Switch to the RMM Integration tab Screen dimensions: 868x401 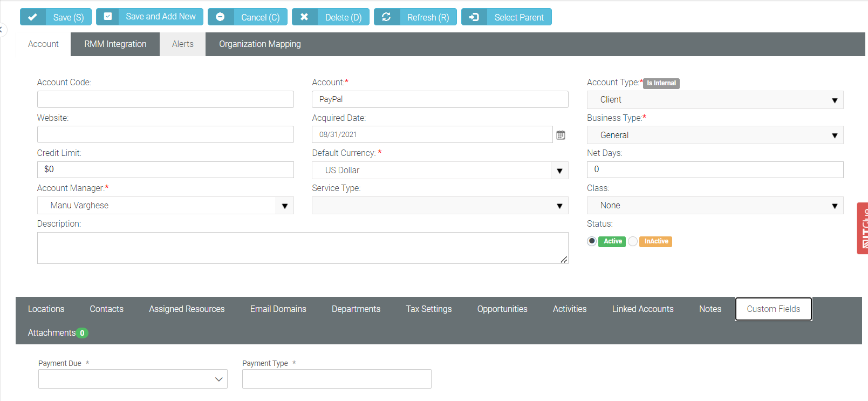point(115,44)
